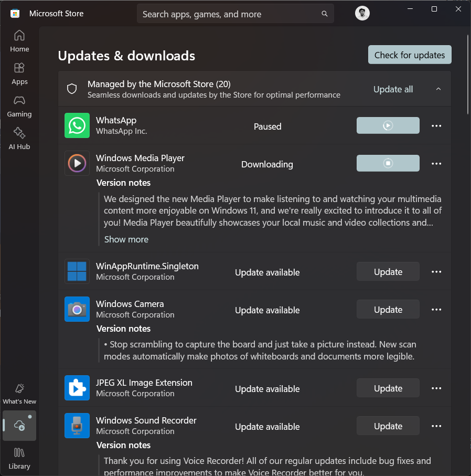Open the AI Hub section
Screen dimensions: 471x476
click(19, 139)
